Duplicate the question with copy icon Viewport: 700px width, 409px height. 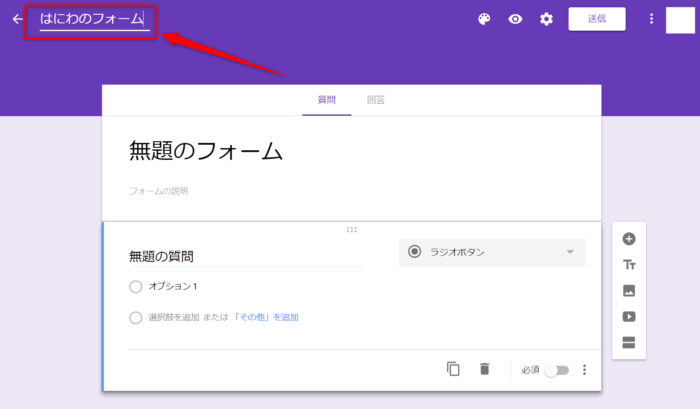(x=453, y=369)
